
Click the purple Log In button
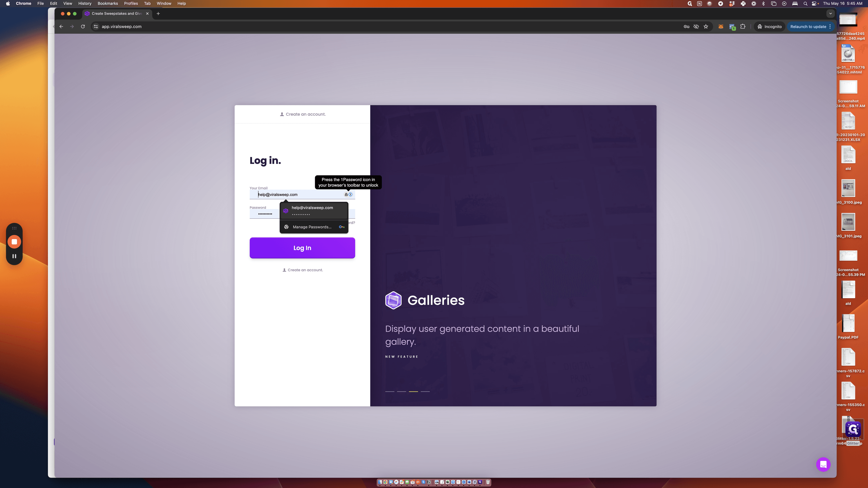[x=302, y=248]
